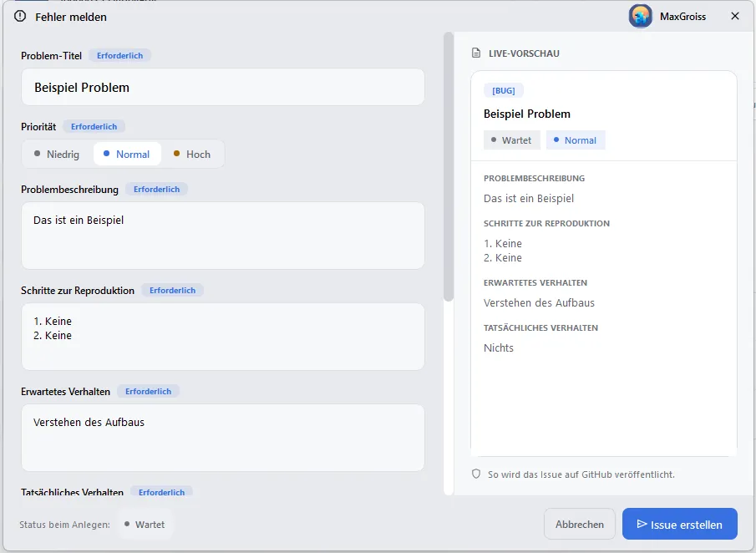
Task: Submit with Issue erstellen button
Action: pyautogui.click(x=680, y=524)
